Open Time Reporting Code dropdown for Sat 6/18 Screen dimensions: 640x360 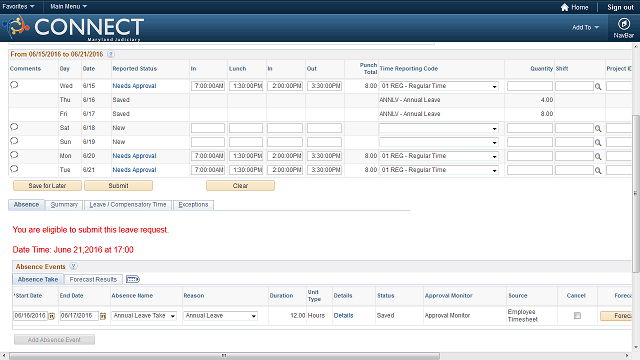point(439,128)
